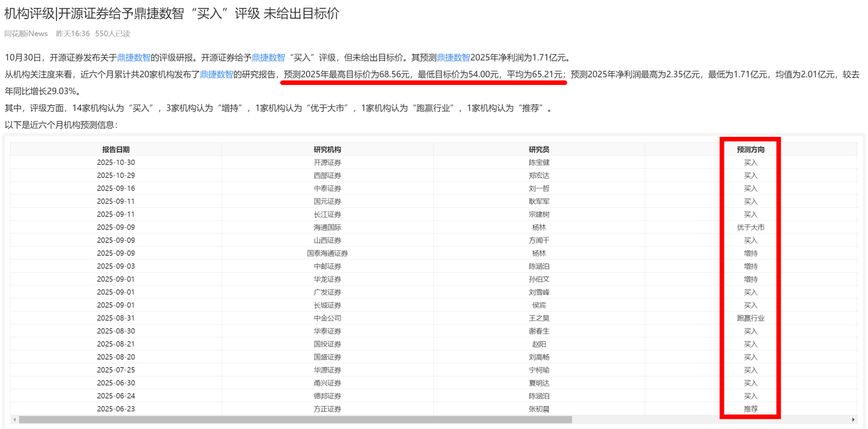Select the 方正证券 institution cell
Image resolution: width=868 pixels, height=429 pixels.
pos(328,409)
